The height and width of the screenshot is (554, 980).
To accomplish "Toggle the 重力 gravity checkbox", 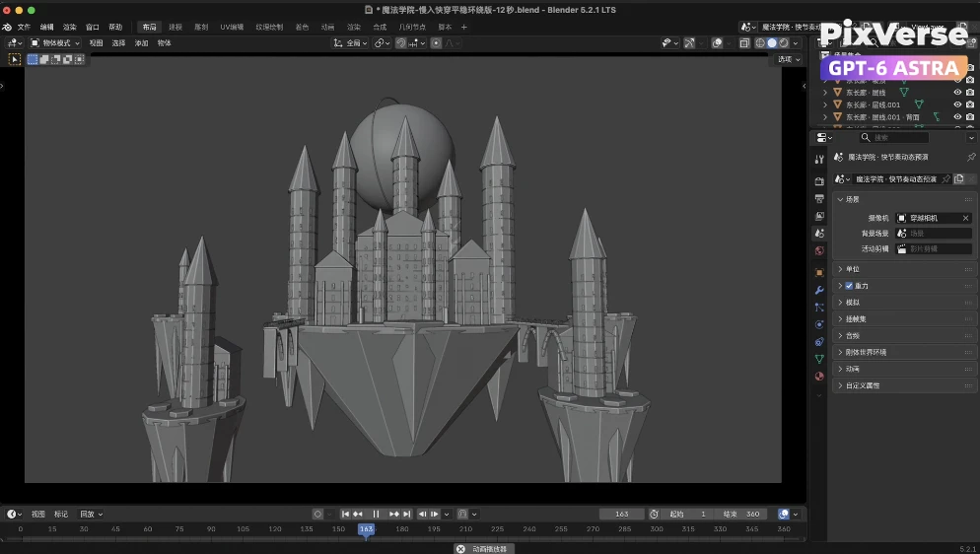I will pyautogui.click(x=849, y=286).
